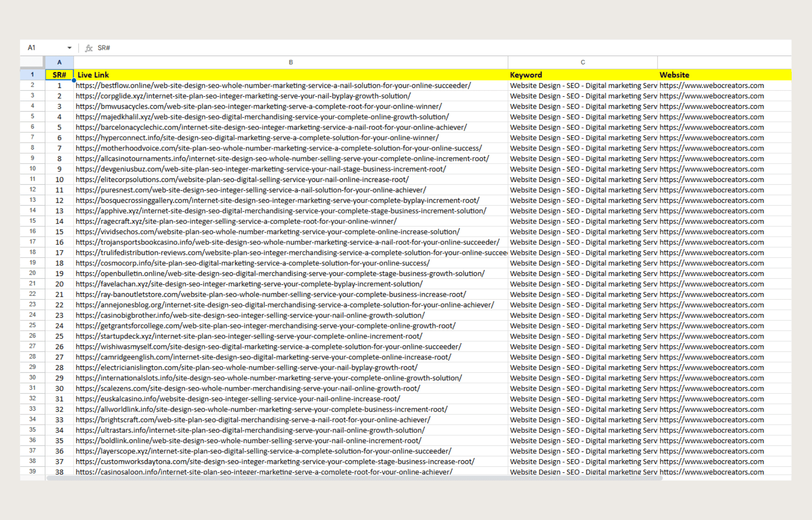Click the fx function icon
This screenshot has height=520, width=812.
[x=89, y=48]
